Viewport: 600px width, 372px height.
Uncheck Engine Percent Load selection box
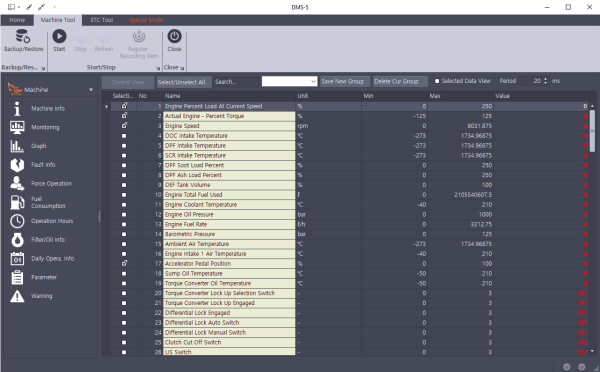(x=124, y=106)
